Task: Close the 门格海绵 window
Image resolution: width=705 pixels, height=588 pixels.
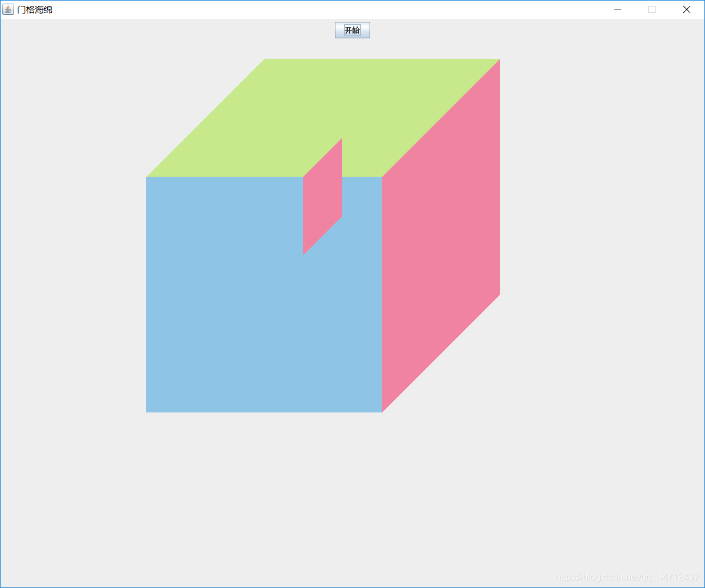Action: pyautogui.click(x=687, y=9)
